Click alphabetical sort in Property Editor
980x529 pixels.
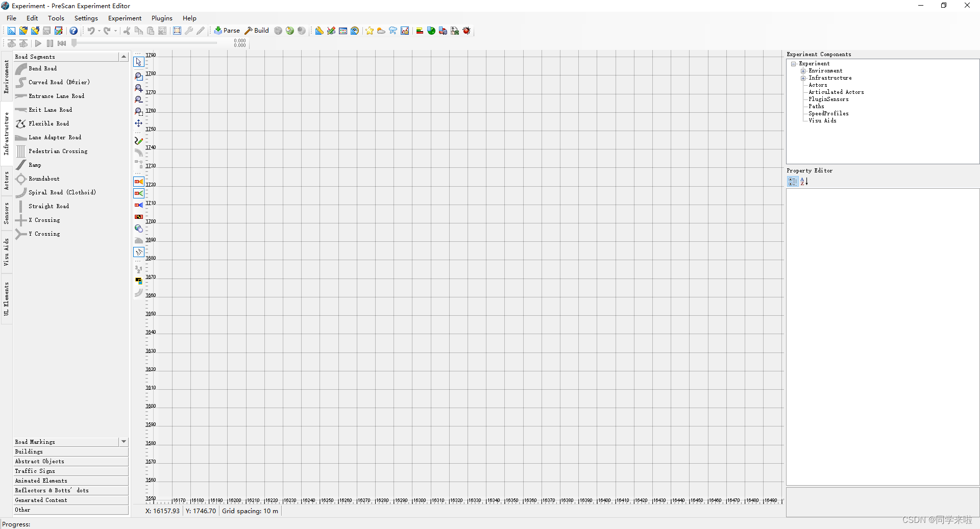804,182
